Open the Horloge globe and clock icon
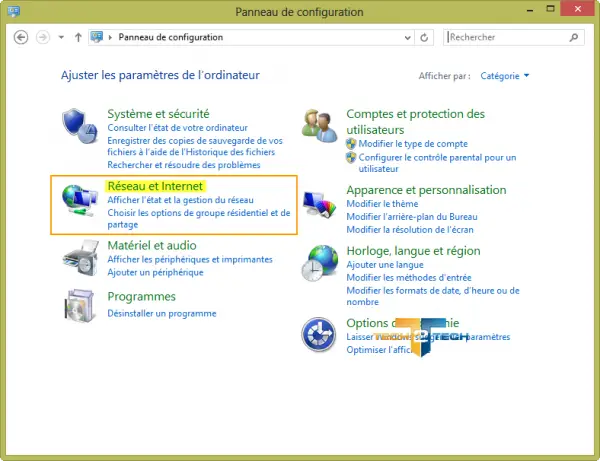The image size is (600, 461). [320, 263]
